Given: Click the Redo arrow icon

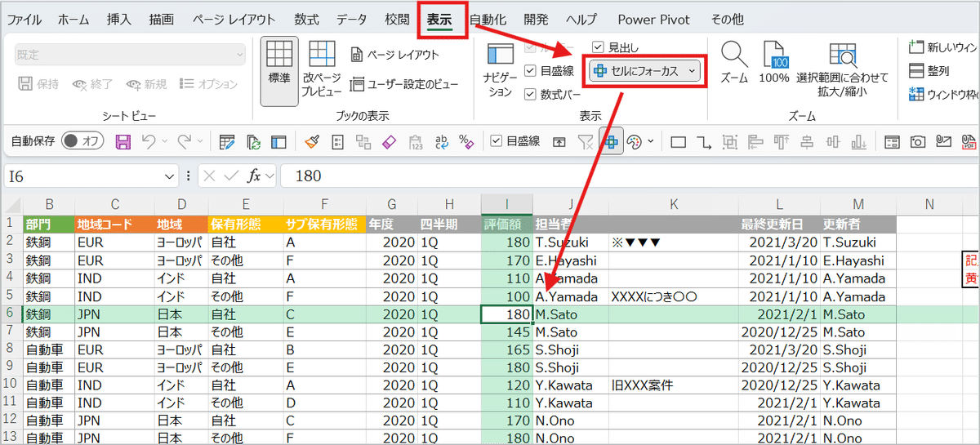Looking at the screenshot, I should tap(184, 141).
